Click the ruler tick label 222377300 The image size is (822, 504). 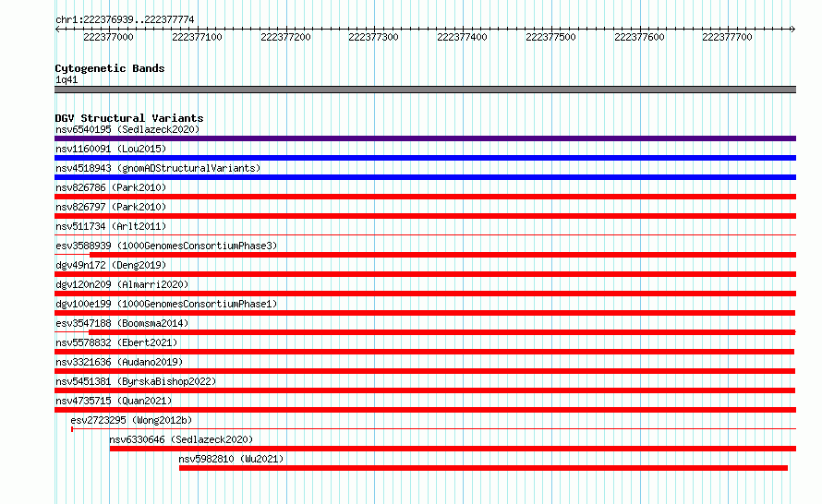[373, 37]
